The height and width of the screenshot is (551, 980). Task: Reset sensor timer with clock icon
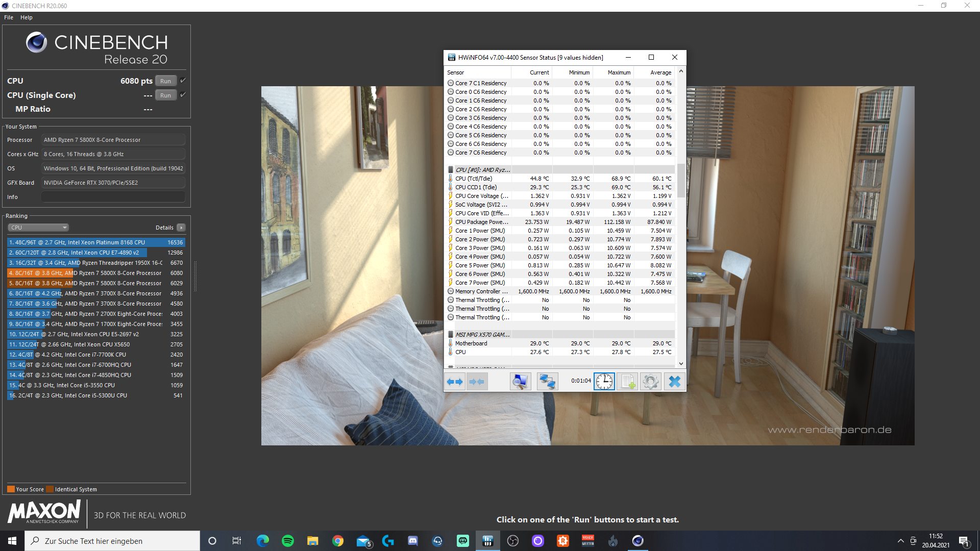[x=604, y=382]
